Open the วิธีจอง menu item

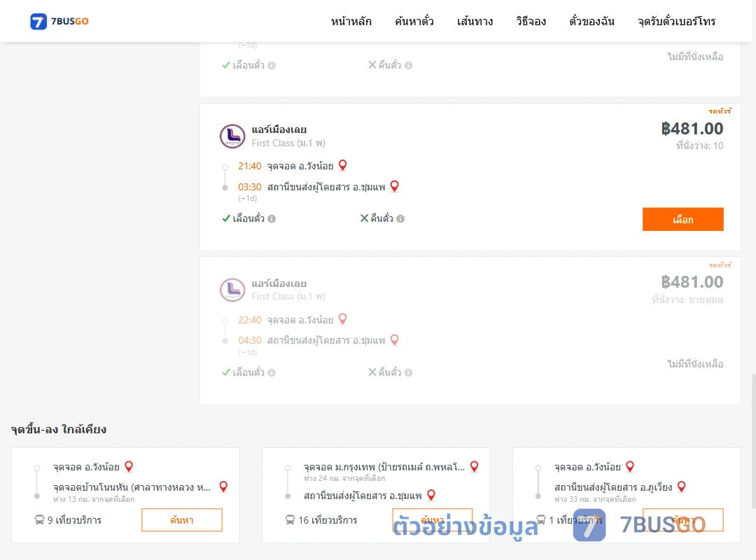coord(531,21)
